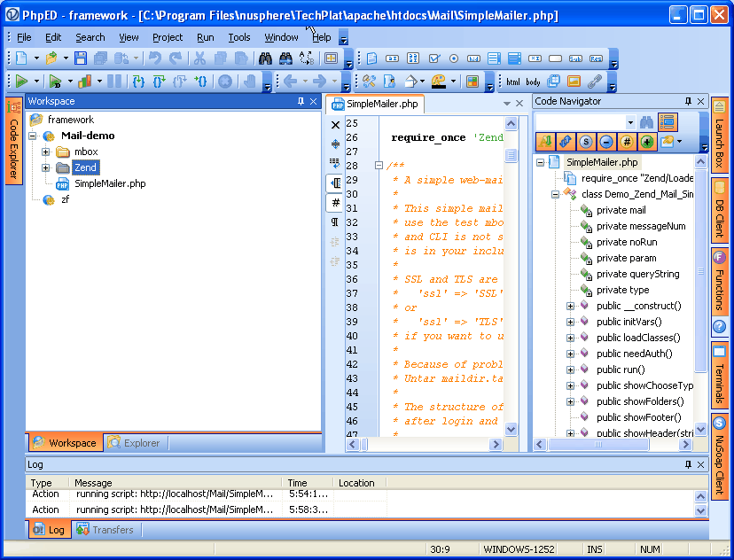This screenshot has width=734, height=560.
Task: Open the Code Explorer side panel
Action: (x=13, y=141)
